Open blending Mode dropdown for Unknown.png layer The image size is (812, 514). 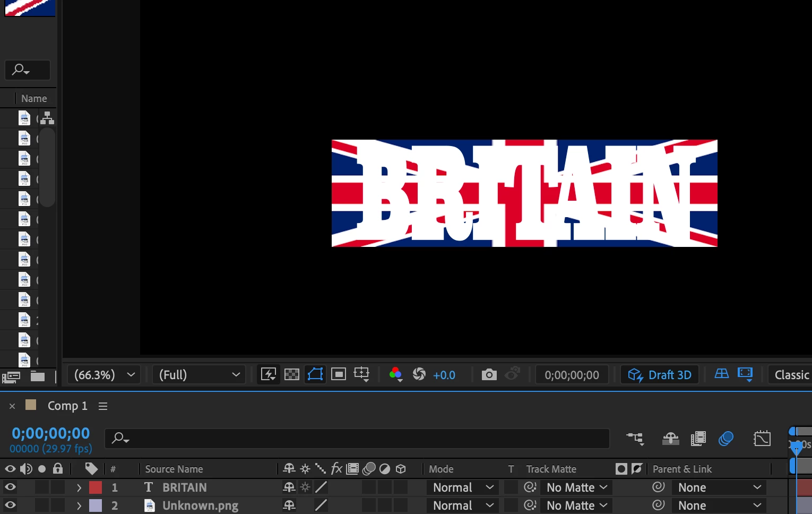(463, 506)
